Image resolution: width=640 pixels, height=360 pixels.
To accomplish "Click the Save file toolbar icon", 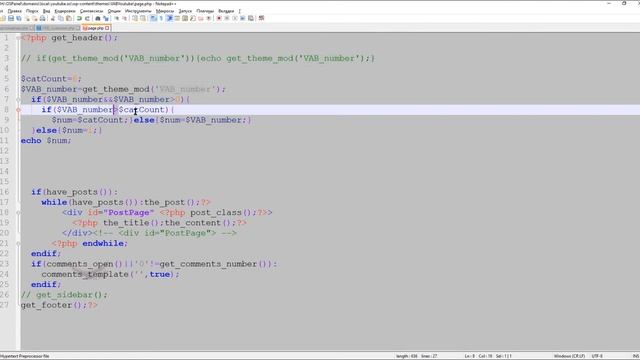I will 11,18.
